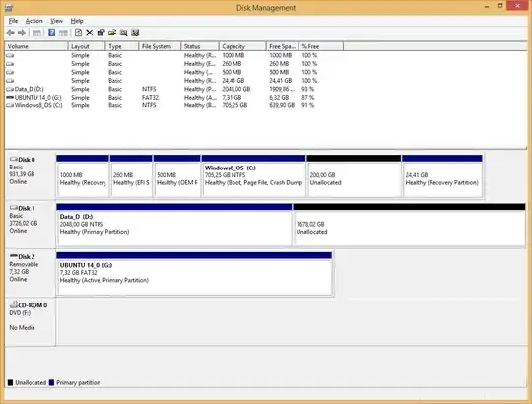The width and height of the screenshot is (532, 404).
Task: Click the 93 % free cell
Action: (307, 89)
